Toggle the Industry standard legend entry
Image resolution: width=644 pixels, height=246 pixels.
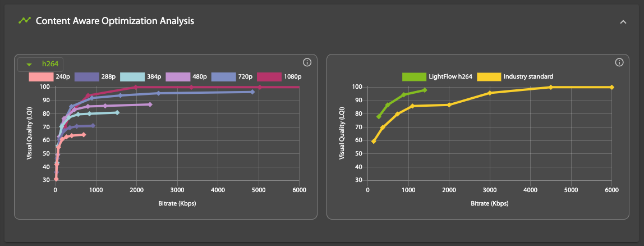tap(516, 77)
